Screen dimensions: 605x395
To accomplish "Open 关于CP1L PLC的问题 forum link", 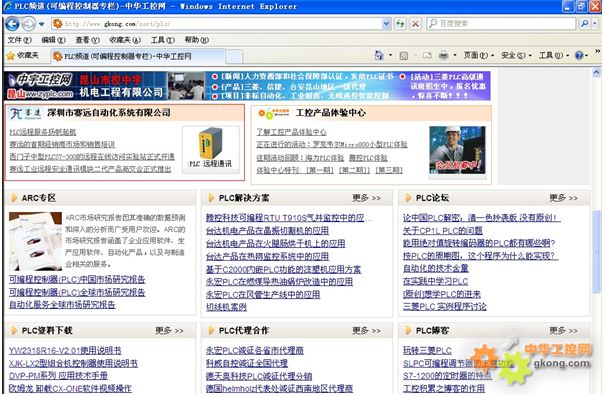I will (443, 231).
